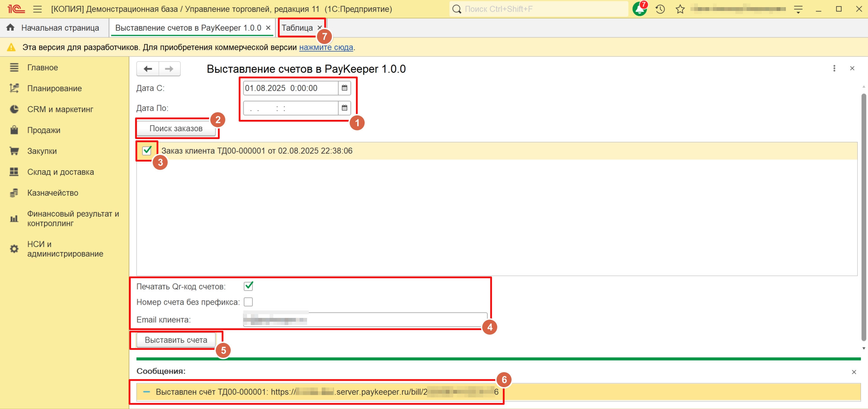Open the notifications bell icon

click(x=639, y=9)
